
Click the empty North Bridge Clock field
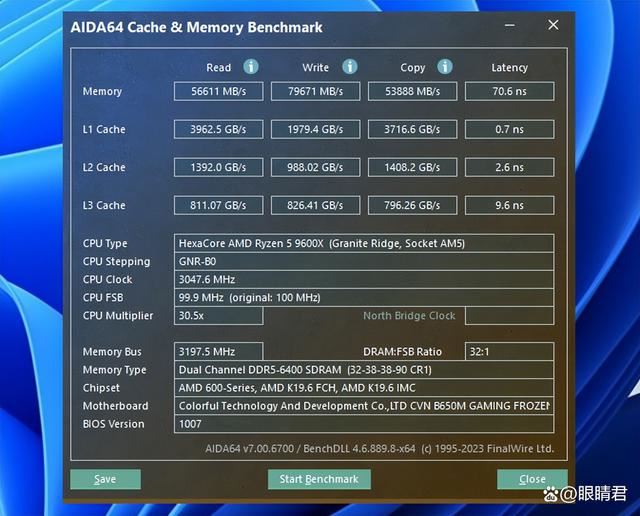pos(509,316)
